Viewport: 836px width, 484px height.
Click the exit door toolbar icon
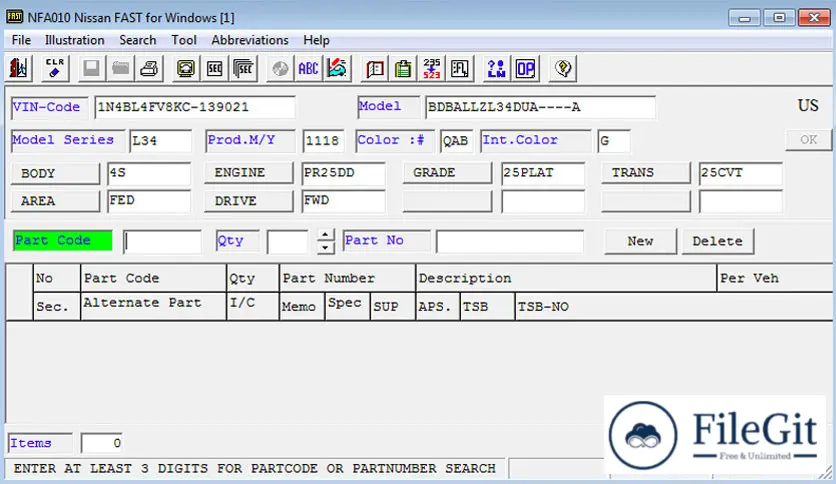(x=18, y=68)
